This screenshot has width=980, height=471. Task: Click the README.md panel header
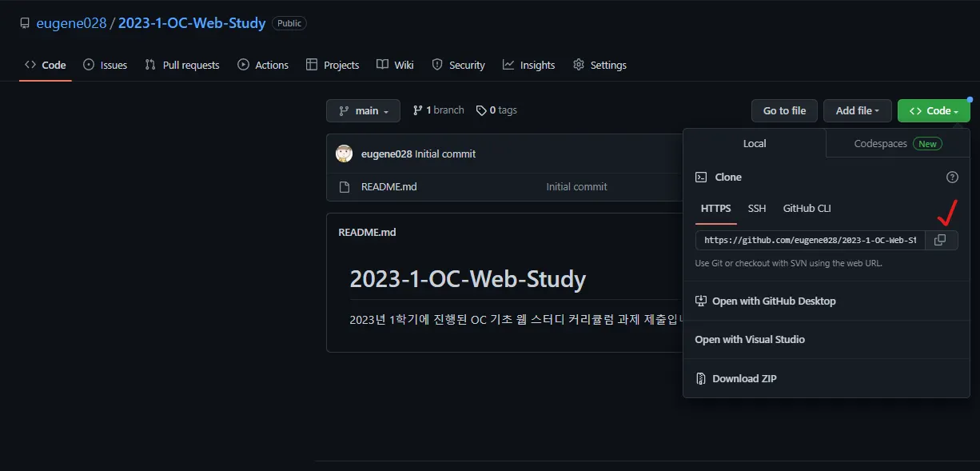click(367, 232)
